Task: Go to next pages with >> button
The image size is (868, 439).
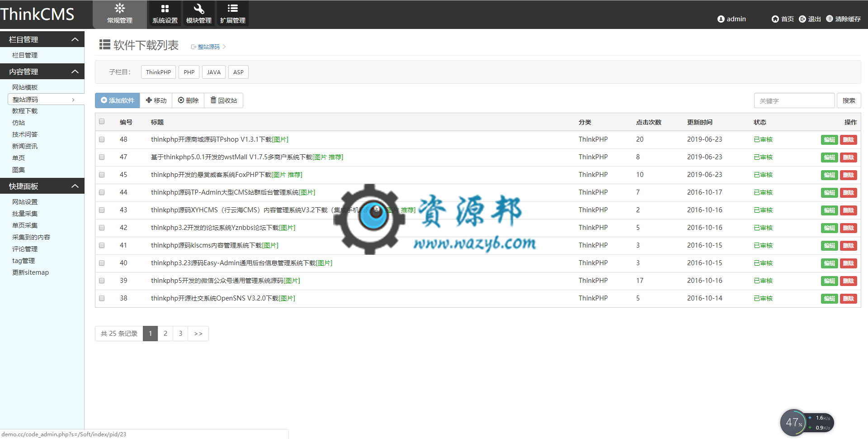Action: pyautogui.click(x=198, y=334)
